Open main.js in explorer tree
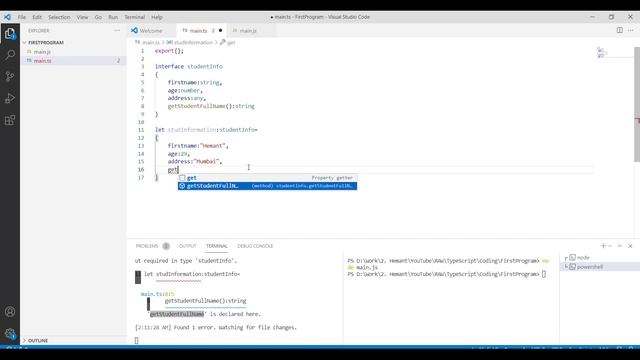Screen dimensions: 640x360 42,52
